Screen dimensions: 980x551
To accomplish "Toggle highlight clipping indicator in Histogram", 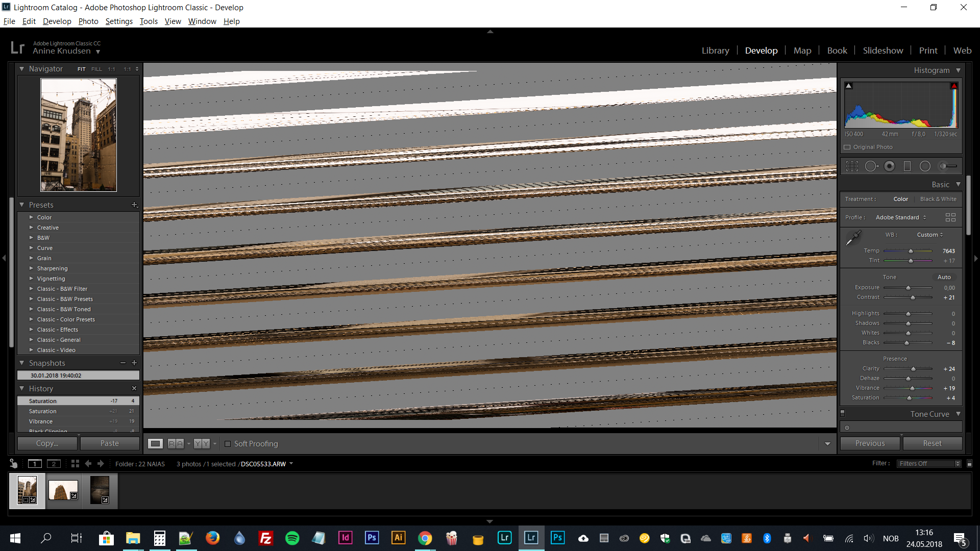I will pos(954,86).
